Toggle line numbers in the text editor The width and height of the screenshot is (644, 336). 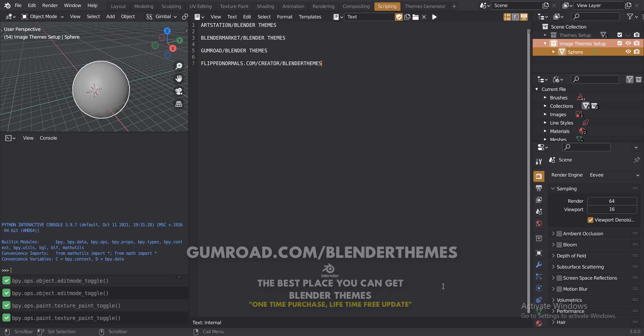(x=507, y=17)
